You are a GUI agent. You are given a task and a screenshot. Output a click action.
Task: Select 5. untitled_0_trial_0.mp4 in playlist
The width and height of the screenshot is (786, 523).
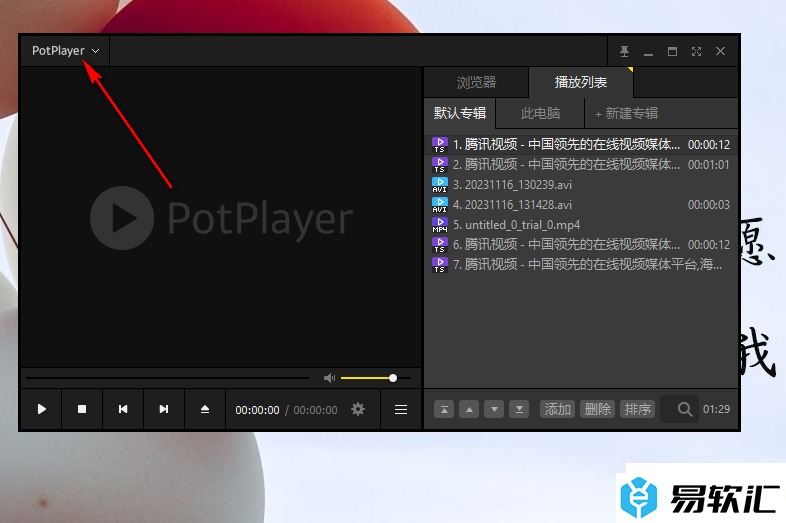pyautogui.click(x=581, y=225)
